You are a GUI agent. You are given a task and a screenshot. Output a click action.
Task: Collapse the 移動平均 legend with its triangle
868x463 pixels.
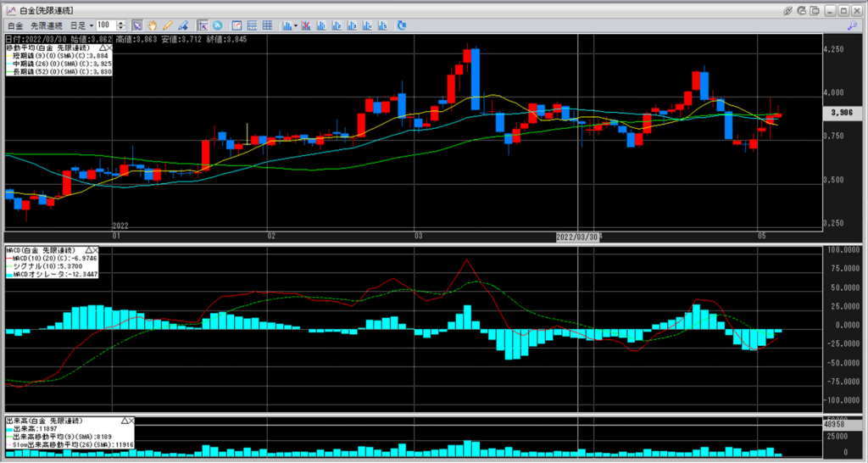point(102,48)
